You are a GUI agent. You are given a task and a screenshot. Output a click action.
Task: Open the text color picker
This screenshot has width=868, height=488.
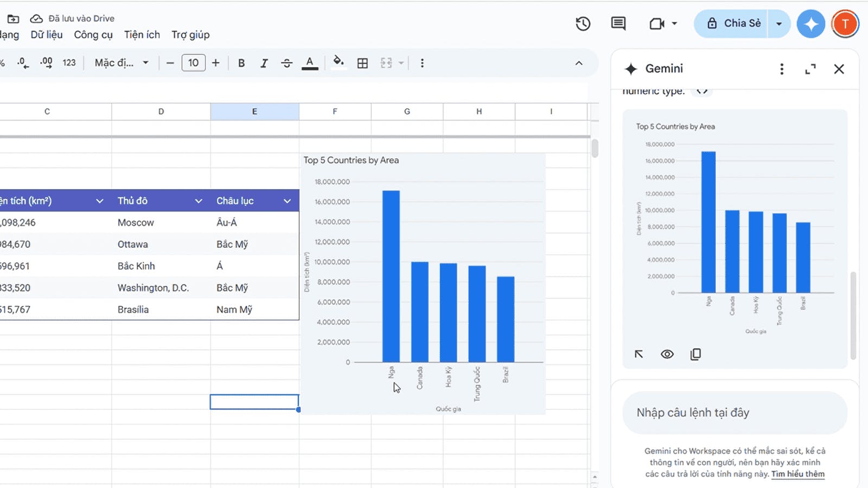(x=310, y=63)
